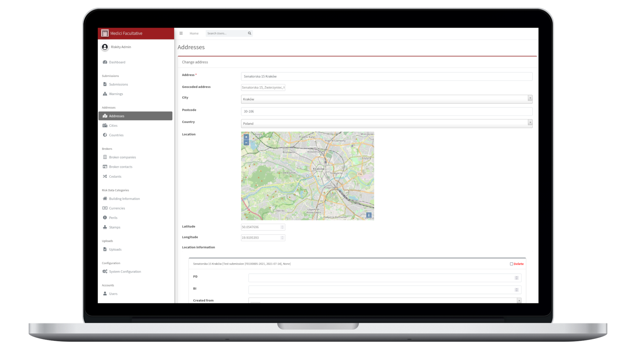The image size is (644, 354).
Task: Click the Riskity Admin avatar icon
Action: point(105,47)
